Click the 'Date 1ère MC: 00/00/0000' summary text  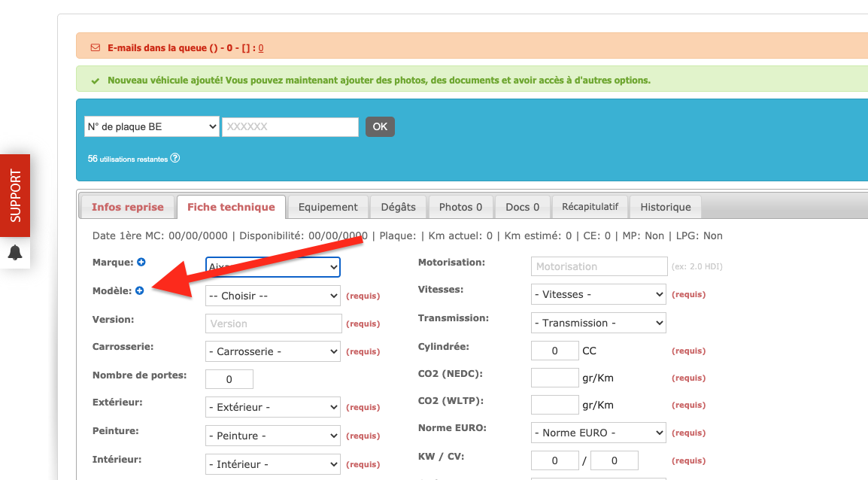click(x=160, y=235)
